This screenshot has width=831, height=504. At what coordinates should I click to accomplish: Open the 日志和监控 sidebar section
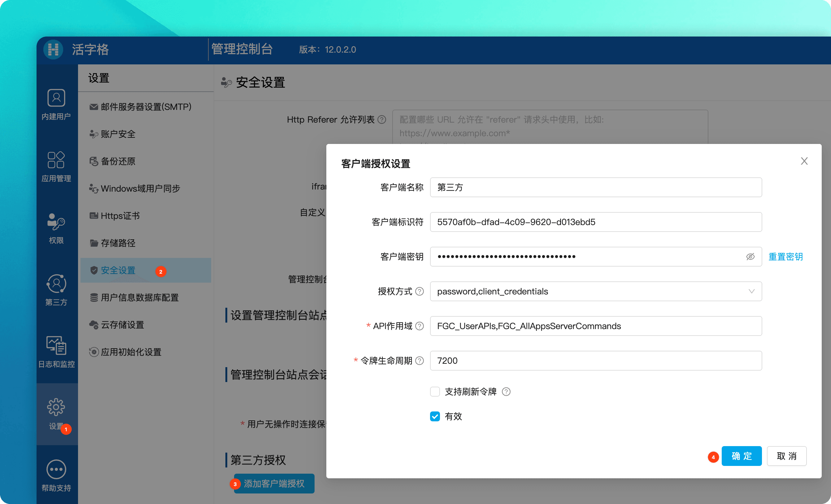coord(56,352)
